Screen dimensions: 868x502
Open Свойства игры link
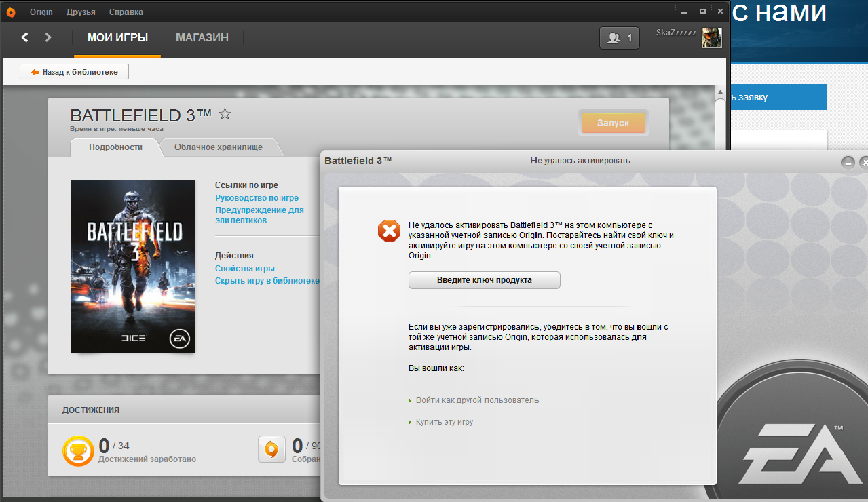tap(245, 269)
